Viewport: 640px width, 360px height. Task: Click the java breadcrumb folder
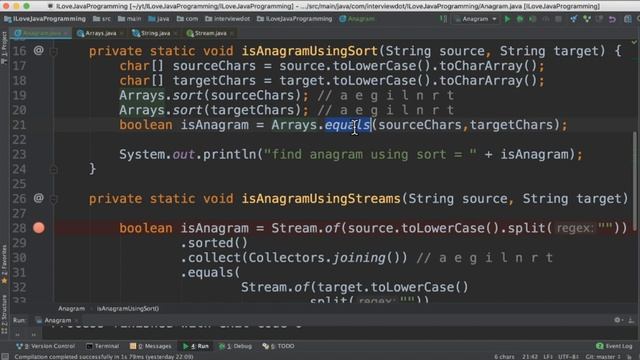(159, 19)
